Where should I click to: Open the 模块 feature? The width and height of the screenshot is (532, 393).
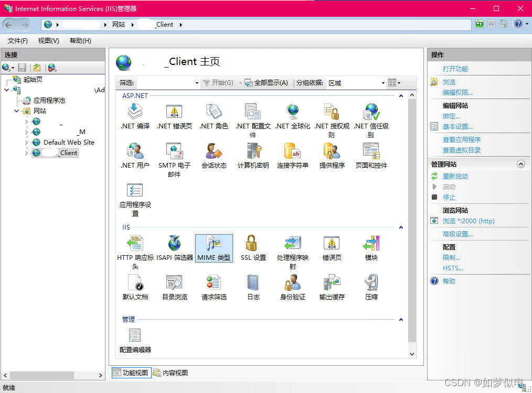point(371,248)
